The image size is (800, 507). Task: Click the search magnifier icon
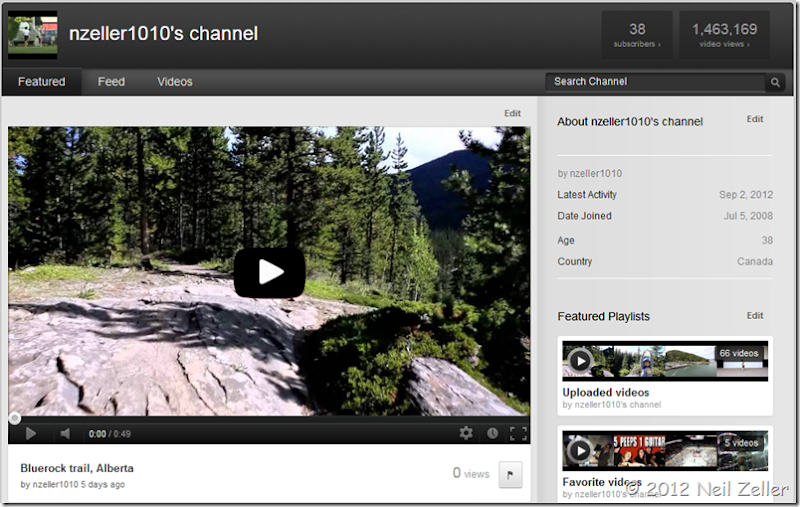coord(775,82)
